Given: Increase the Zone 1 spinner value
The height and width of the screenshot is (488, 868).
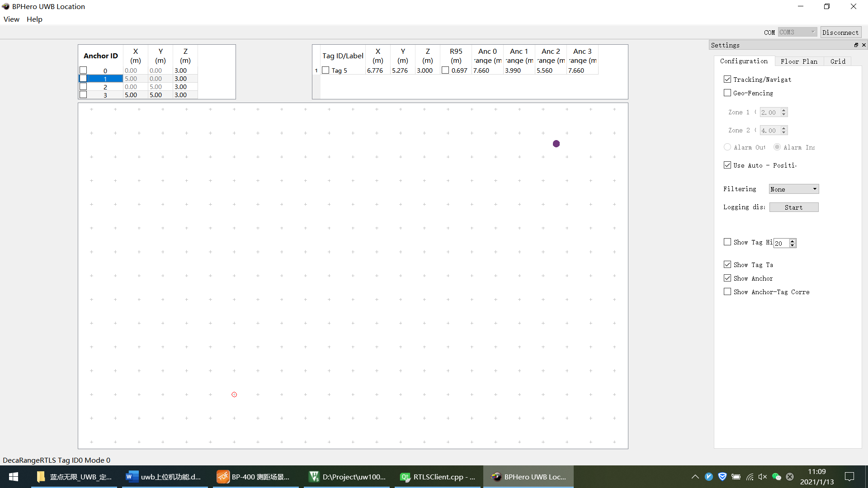Looking at the screenshot, I should click(x=784, y=110).
